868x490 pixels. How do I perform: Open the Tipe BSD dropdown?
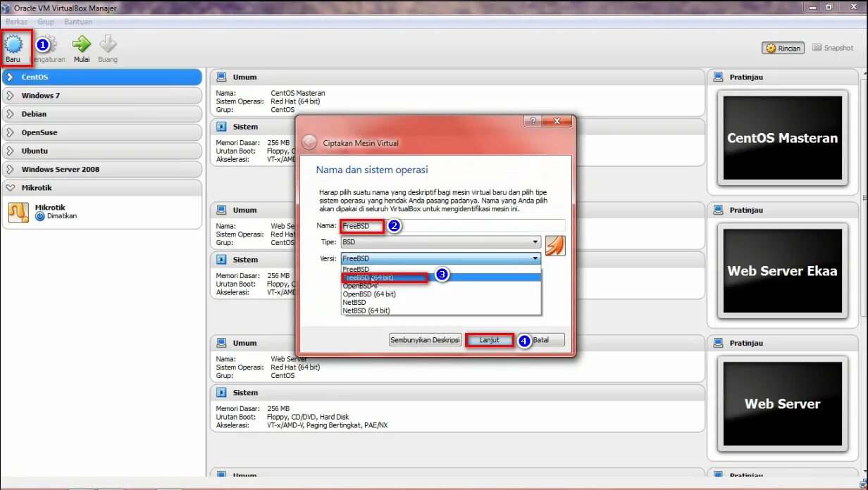[x=441, y=242]
